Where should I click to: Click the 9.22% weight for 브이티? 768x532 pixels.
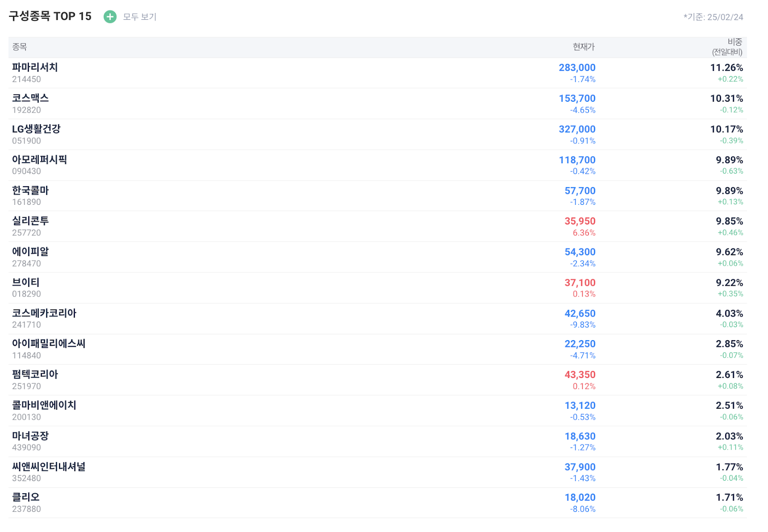730,283
